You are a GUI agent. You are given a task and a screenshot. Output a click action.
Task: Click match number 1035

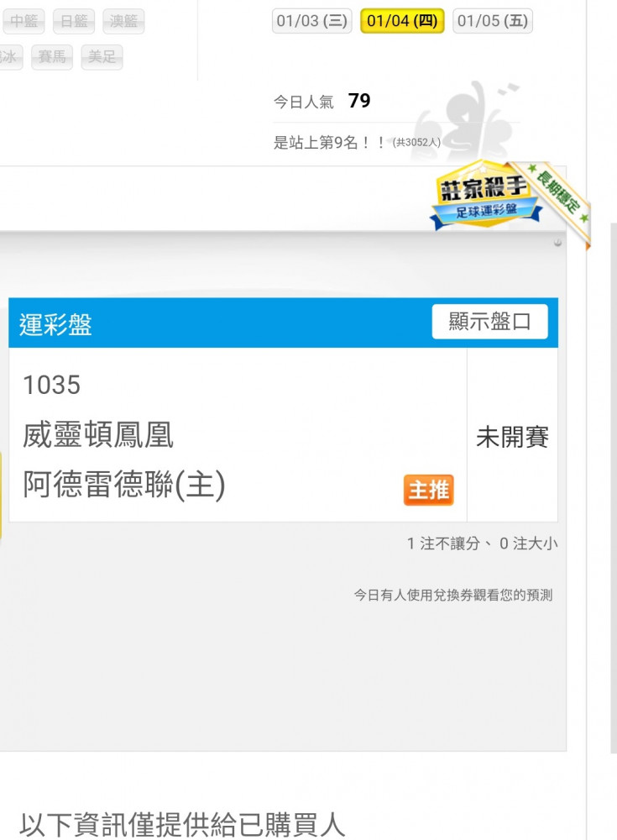point(52,385)
